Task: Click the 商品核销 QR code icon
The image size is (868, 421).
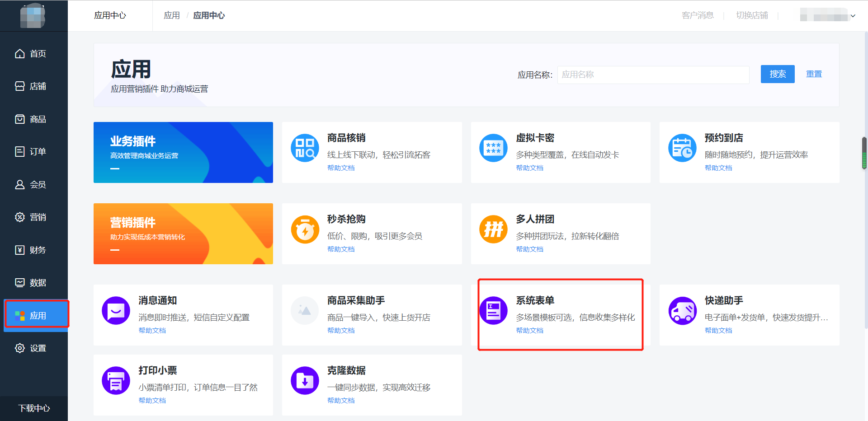Action: point(305,148)
